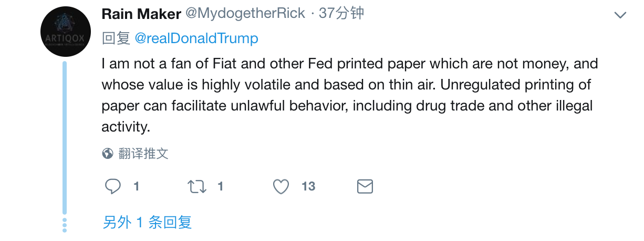
Task: Open the tweet body text
Action: click(x=350, y=95)
